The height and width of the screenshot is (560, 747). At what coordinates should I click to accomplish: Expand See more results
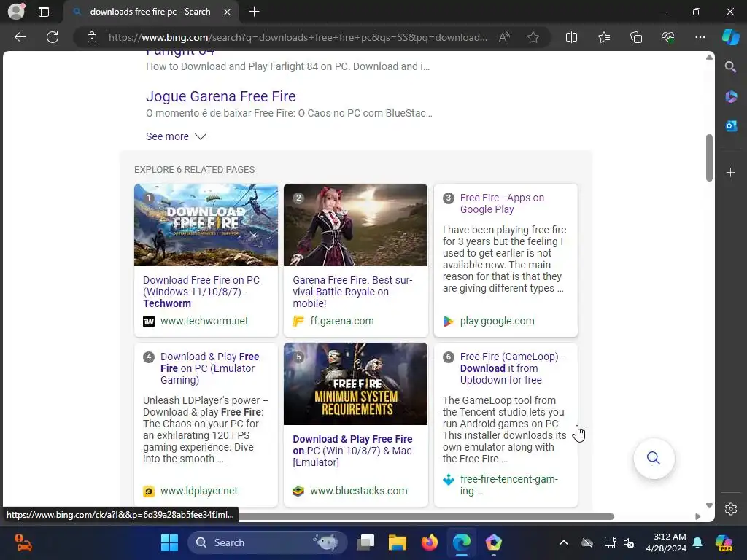tap(176, 136)
